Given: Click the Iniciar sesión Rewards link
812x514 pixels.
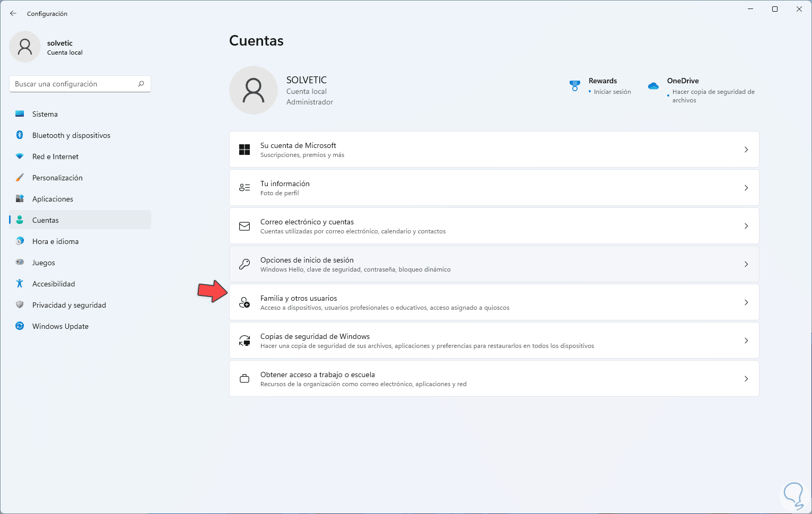Looking at the screenshot, I should tap(612, 92).
